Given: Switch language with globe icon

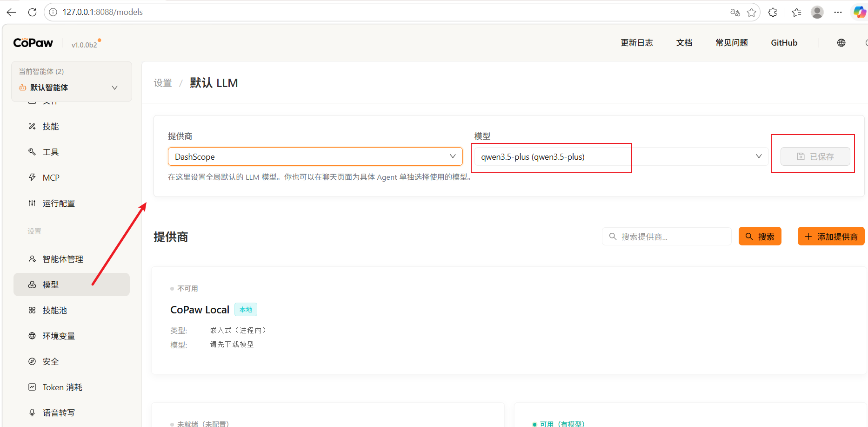Looking at the screenshot, I should coord(841,43).
